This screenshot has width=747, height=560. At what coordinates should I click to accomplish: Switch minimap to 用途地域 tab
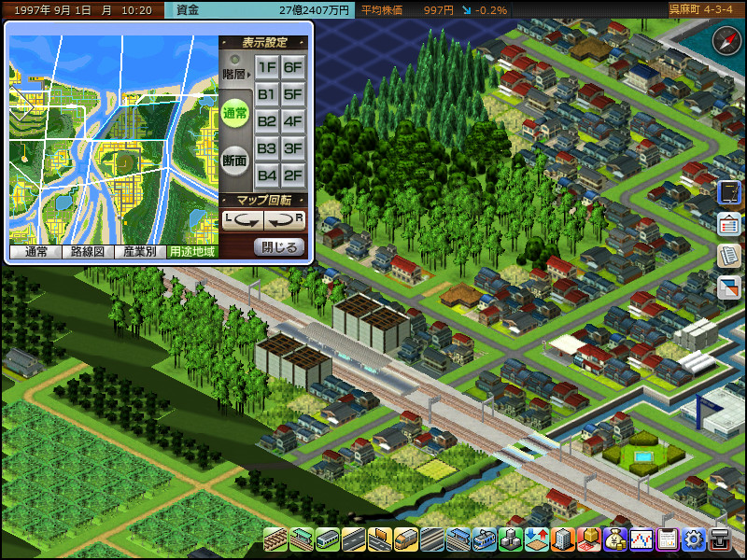pyautogui.click(x=192, y=251)
